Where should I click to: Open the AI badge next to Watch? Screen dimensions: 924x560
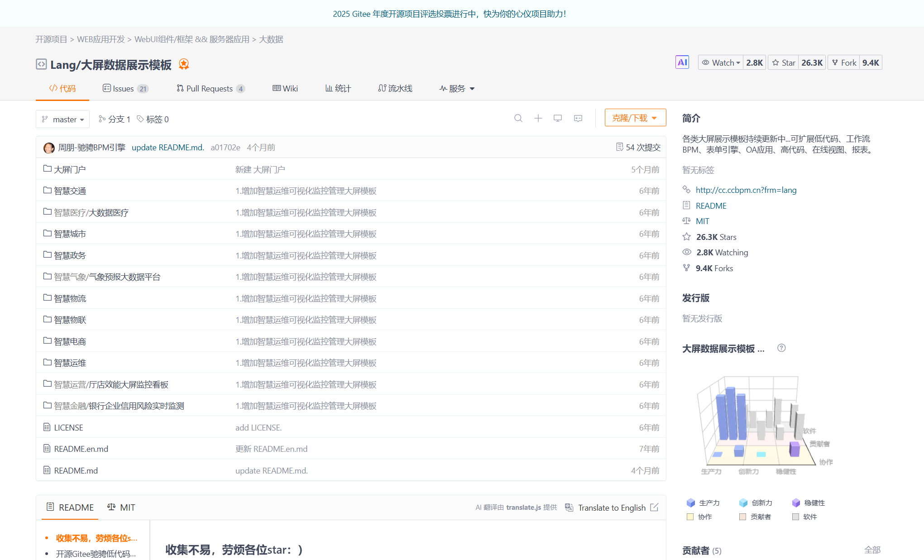click(682, 62)
